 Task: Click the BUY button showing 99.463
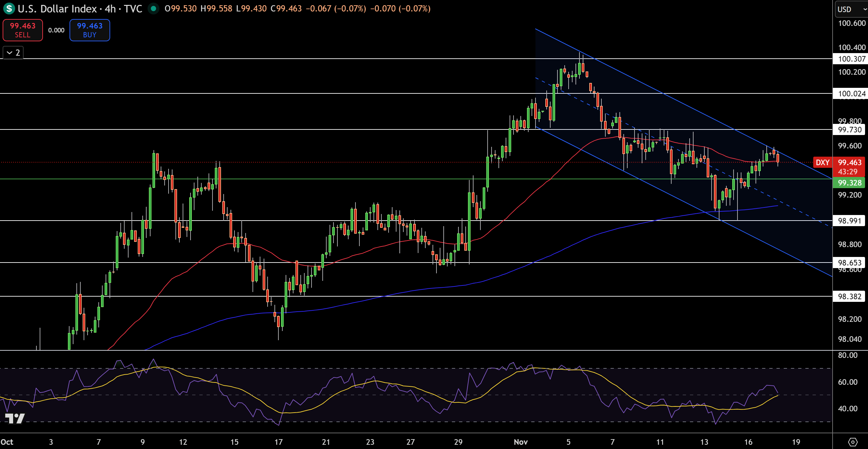[90, 30]
